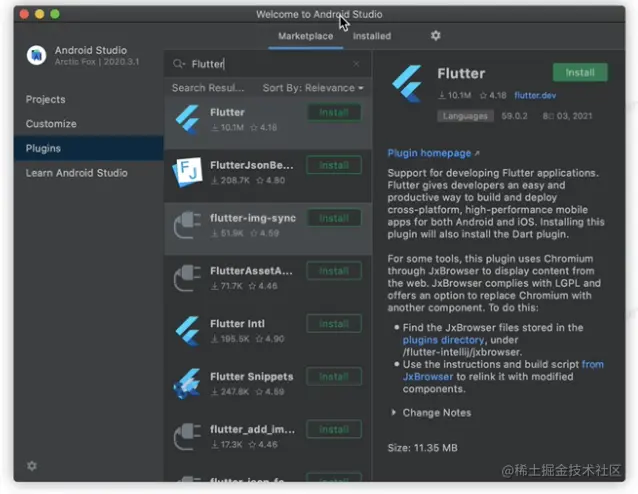Install Flutter from the list row
Image resolution: width=638 pixels, height=494 pixels.
pyautogui.click(x=334, y=113)
